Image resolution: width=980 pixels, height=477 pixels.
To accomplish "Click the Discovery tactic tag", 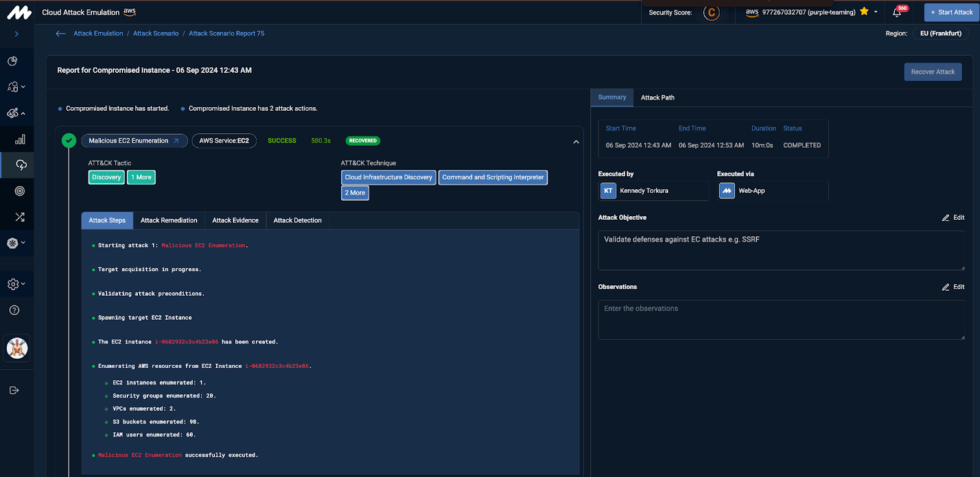I will [x=107, y=178].
